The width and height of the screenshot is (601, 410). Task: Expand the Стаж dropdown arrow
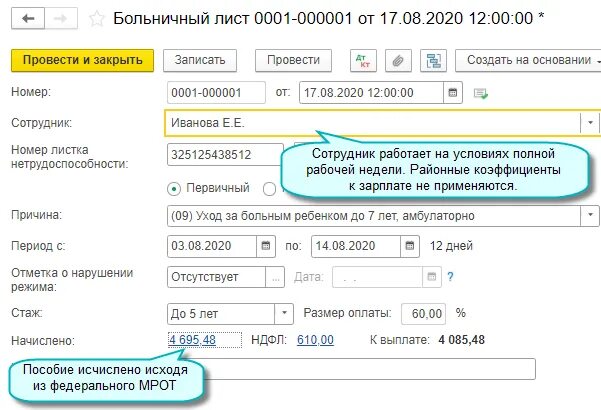[284, 314]
